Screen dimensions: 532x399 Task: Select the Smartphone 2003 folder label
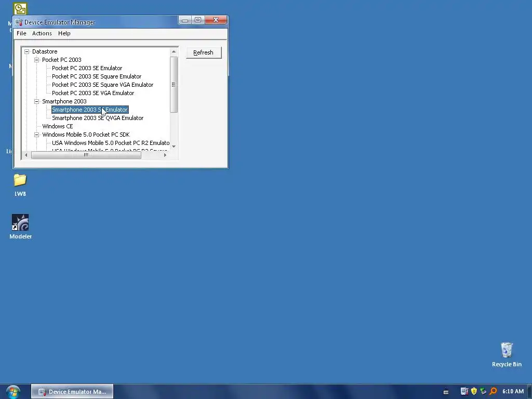pyautogui.click(x=64, y=101)
